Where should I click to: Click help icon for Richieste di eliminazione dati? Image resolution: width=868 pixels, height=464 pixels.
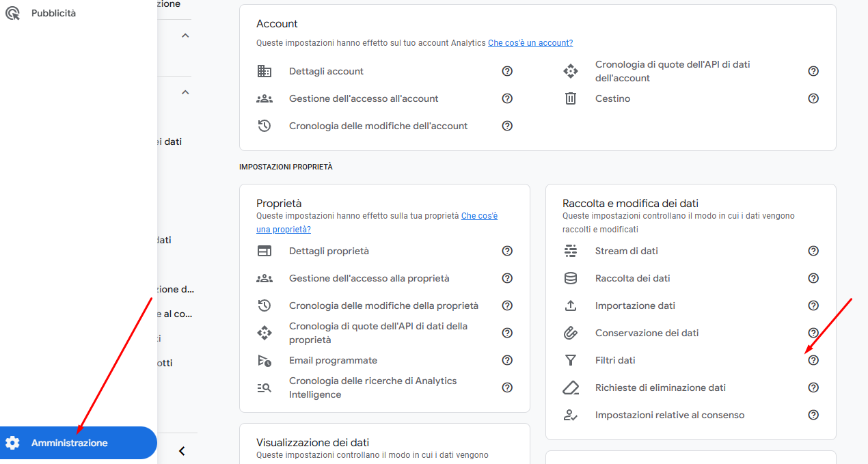pos(813,387)
